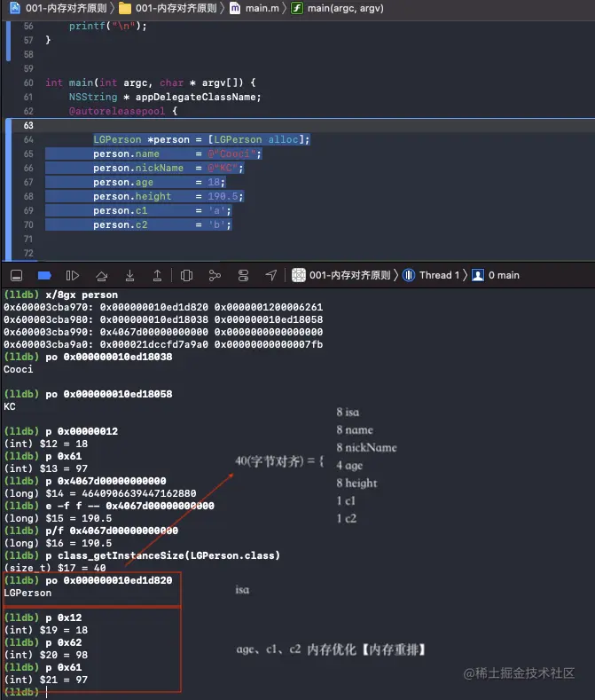595x700 pixels.
Task: Add a breakpoint at line 64 gutter
Action: [28, 139]
